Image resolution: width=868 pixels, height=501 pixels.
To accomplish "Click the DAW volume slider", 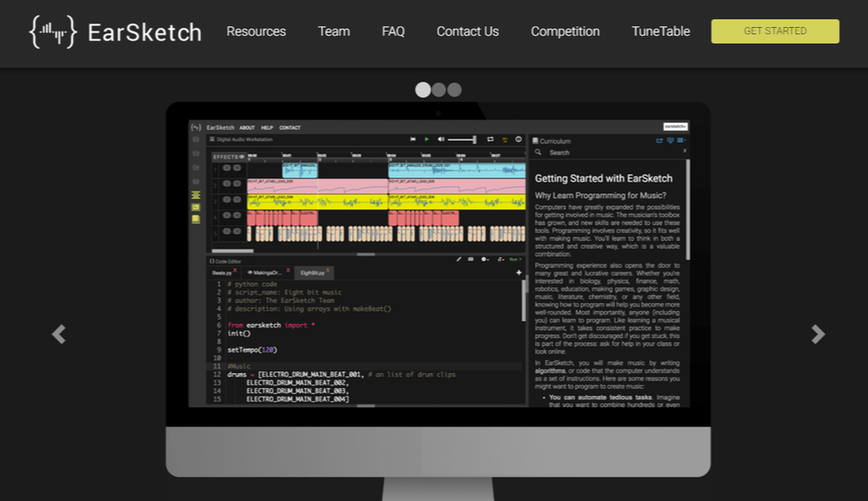I will pyautogui.click(x=462, y=140).
